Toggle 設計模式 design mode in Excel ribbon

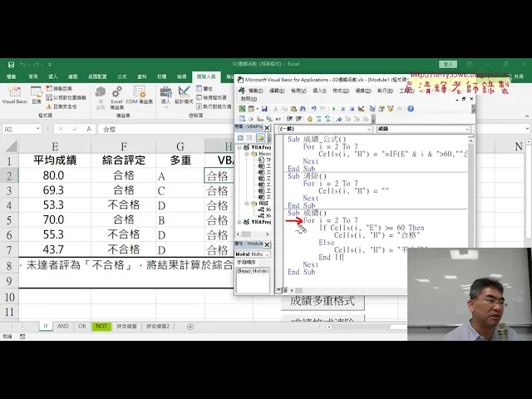[184, 95]
